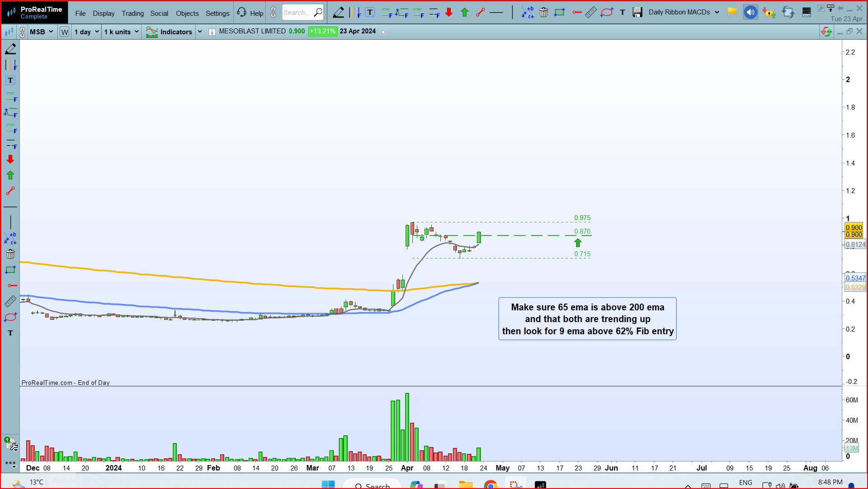Click the chart refresh red-green arrows icon
The image size is (868, 489).
coord(826,32)
